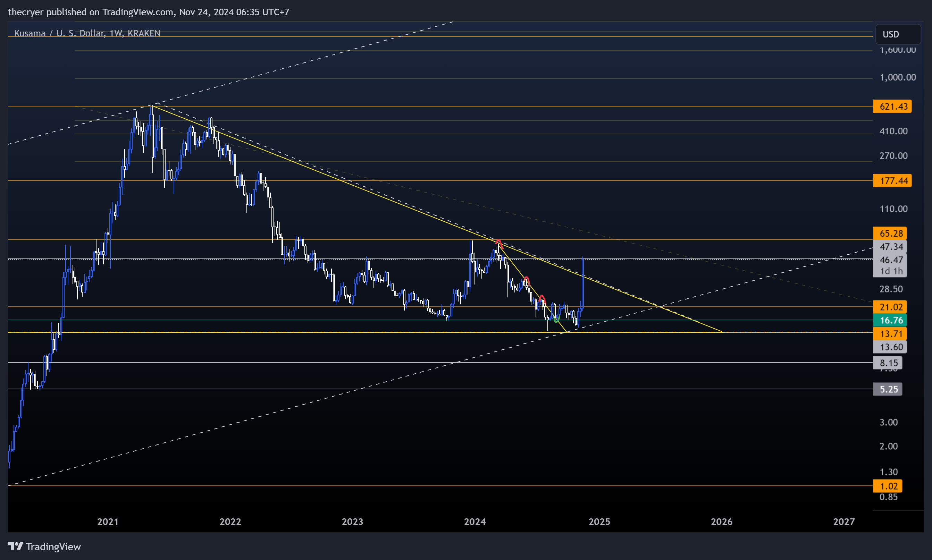Select the 621.43 price label
Screen dimensions: 932x560
[892, 107]
